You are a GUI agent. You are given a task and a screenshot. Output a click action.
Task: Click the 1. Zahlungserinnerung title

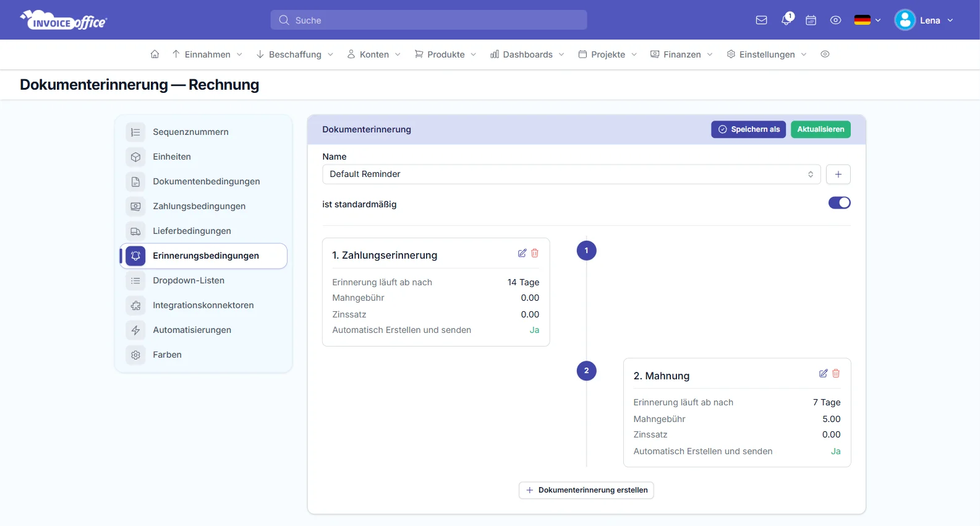[x=385, y=255]
